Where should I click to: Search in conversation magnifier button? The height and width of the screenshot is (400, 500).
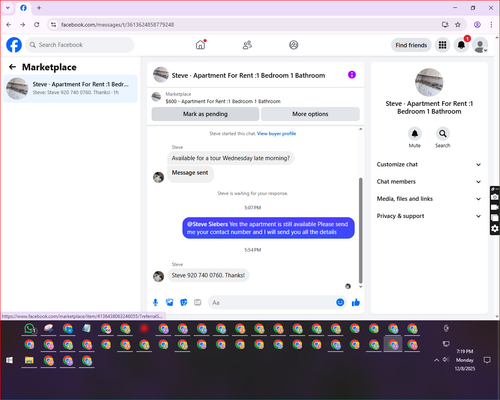click(443, 134)
